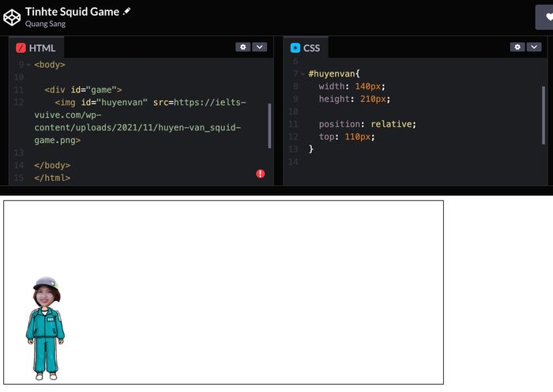Open author Quang Sang's profile link

pos(45,24)
